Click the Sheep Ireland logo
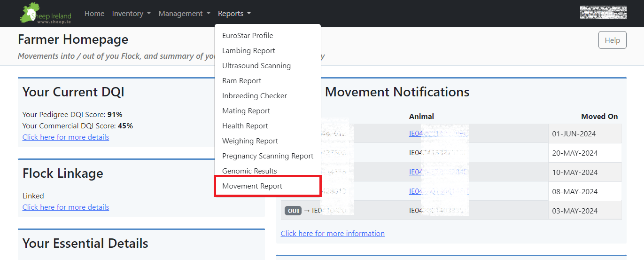This screenshot has height=260, width=644. [46, 14]
